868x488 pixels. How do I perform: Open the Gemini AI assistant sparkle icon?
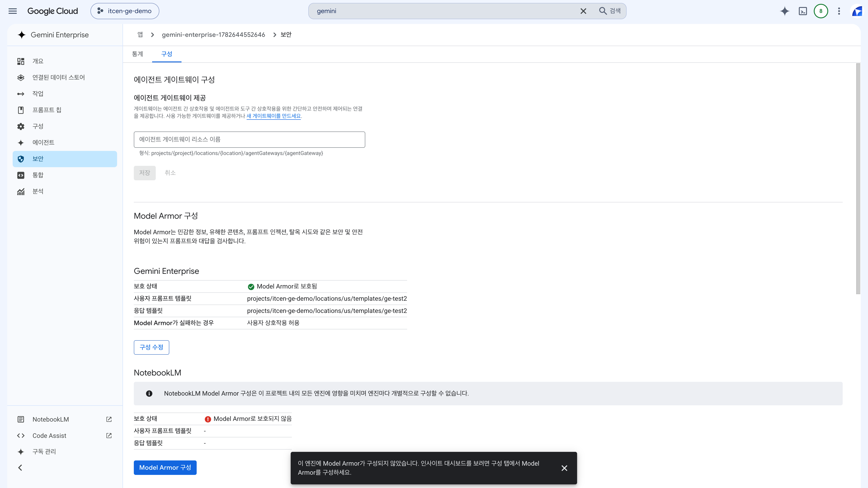pos(784,11)
